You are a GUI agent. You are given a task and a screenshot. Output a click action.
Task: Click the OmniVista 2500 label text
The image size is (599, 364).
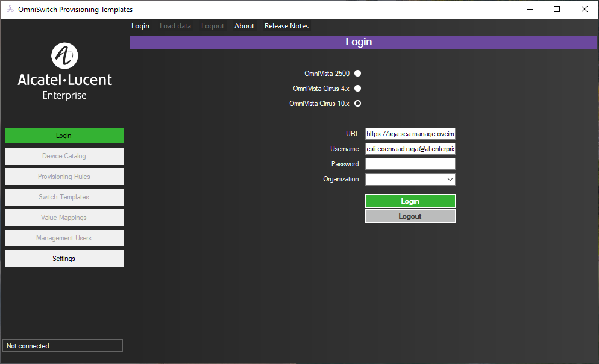(x=327, y=74)
